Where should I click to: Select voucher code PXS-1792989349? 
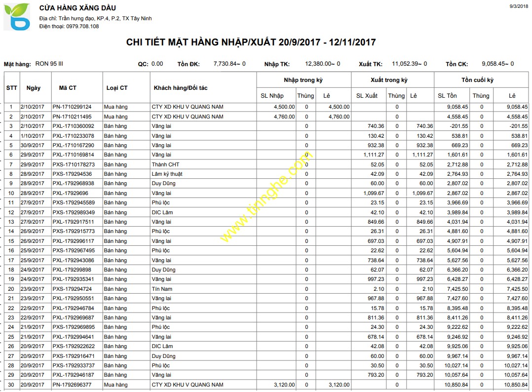point(74,212)
